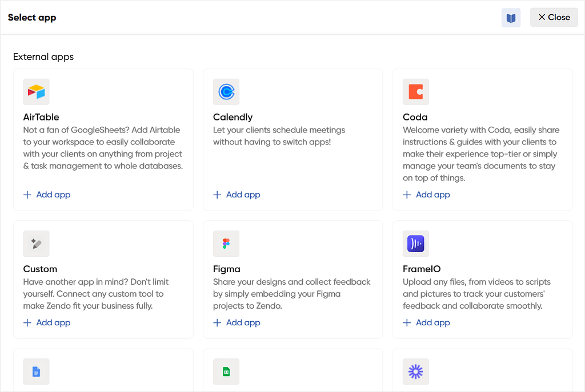The image size is (585, 392).
Task: Select the Figma title text
Action: 226,269
